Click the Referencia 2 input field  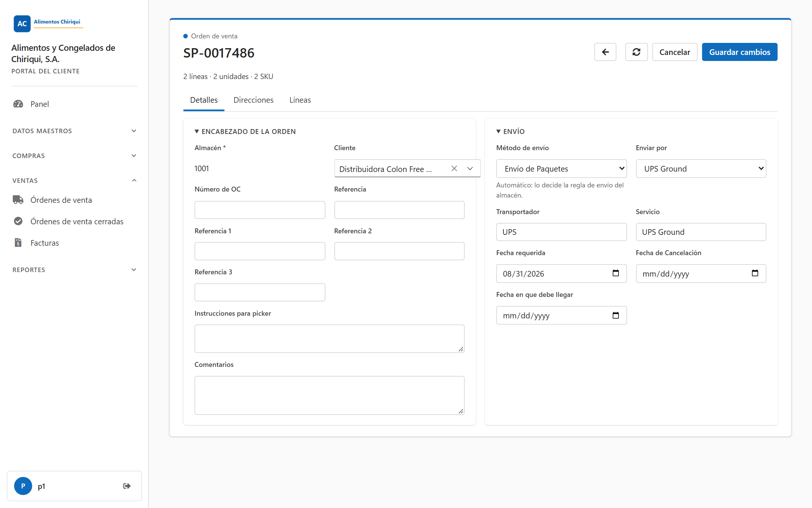tap(399, 251)
